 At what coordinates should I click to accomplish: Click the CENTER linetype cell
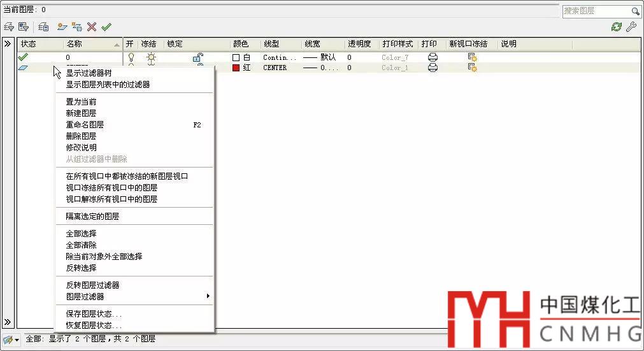point(275,68)
